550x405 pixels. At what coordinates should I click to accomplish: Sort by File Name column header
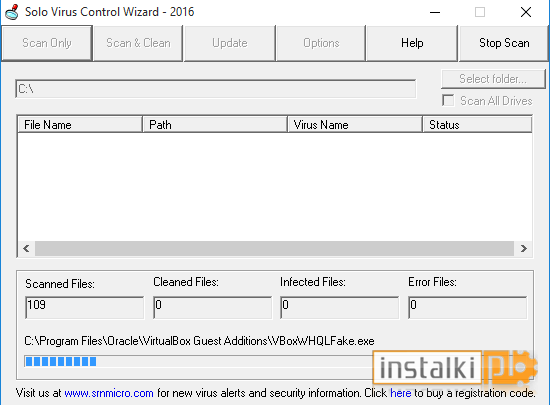80,125
